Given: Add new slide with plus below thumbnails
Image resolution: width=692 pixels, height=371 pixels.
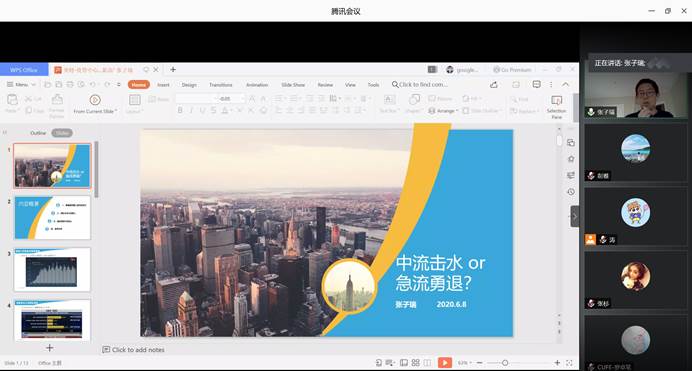Looking at the screenshot, I should click(49, 348).
